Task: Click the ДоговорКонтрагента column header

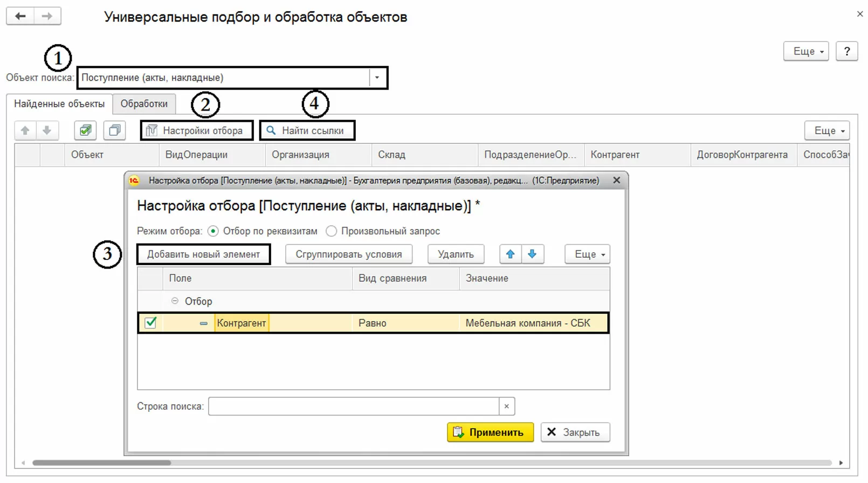Action: pyautogui.click(x=743, y=155)
